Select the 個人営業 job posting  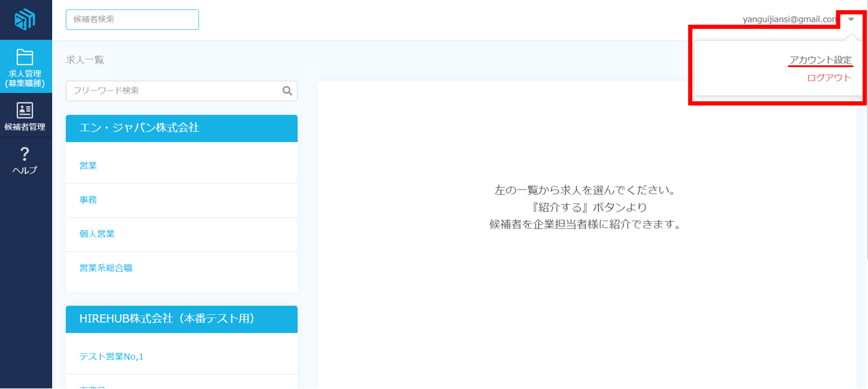point(97,234)
